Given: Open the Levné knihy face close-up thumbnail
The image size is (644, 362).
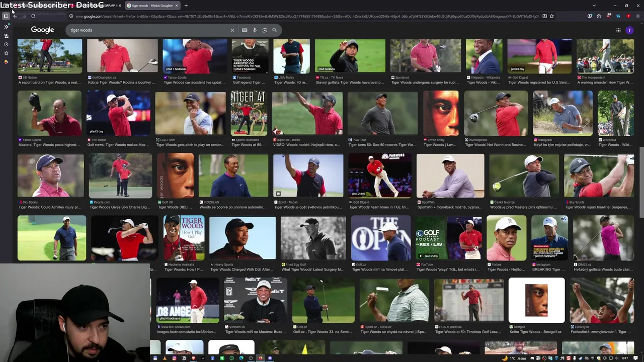Looking at the screenshot, I should point(441,113).
